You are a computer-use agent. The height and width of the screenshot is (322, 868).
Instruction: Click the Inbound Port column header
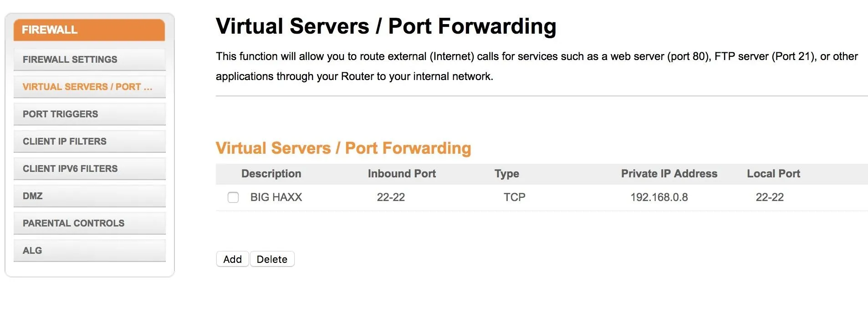(402, 174)
